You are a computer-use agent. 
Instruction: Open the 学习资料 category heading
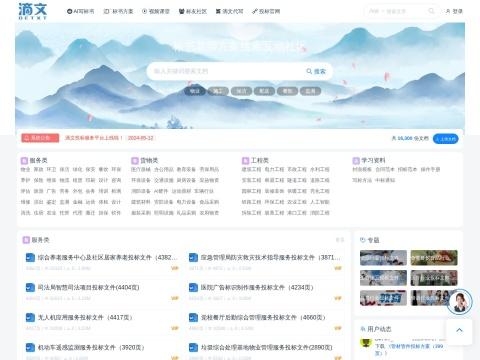click(x=373, y=161)
